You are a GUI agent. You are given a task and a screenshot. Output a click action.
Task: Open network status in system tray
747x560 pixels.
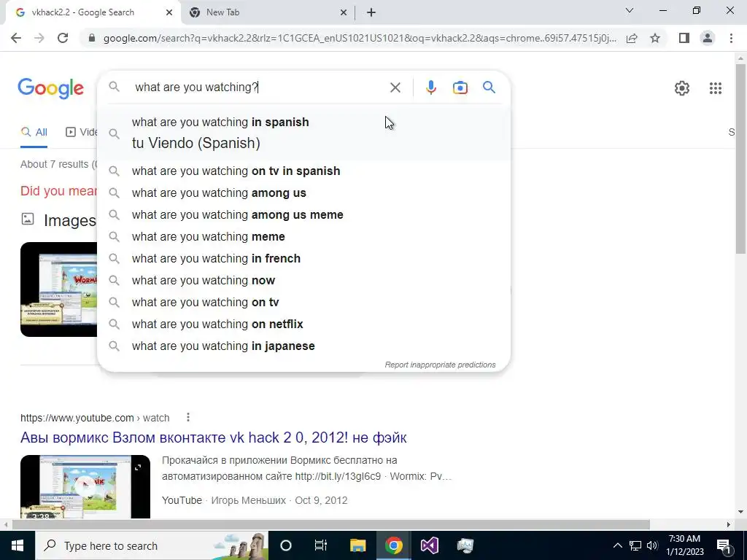click(x=635, y=545)
